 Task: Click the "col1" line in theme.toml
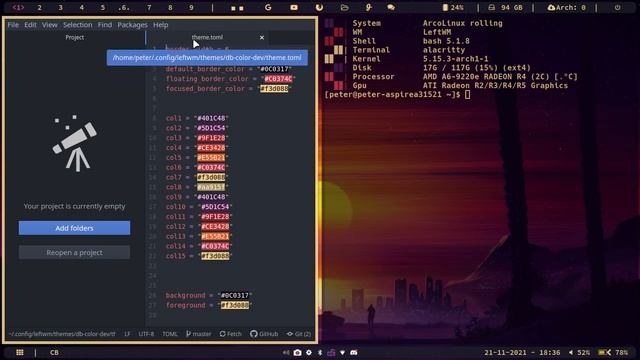[x=197, y=118]
